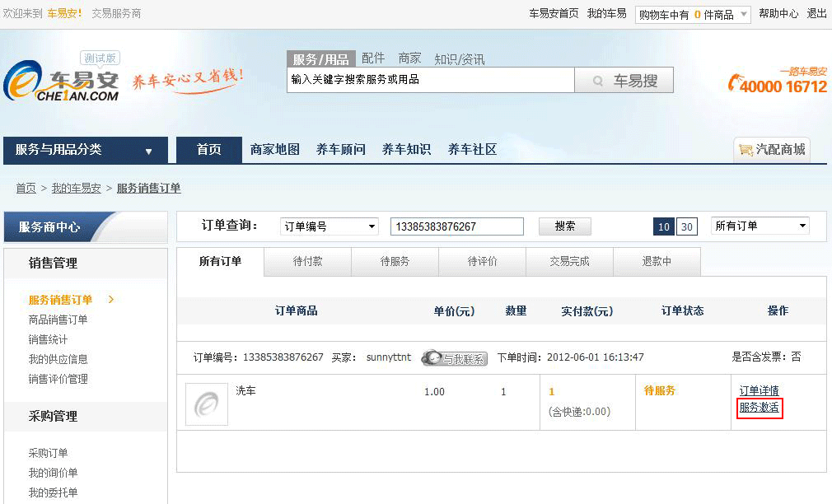832x504 pixels.
Task: Select the 知识/资讯 search tab
Action: click(x=460, y=59)
